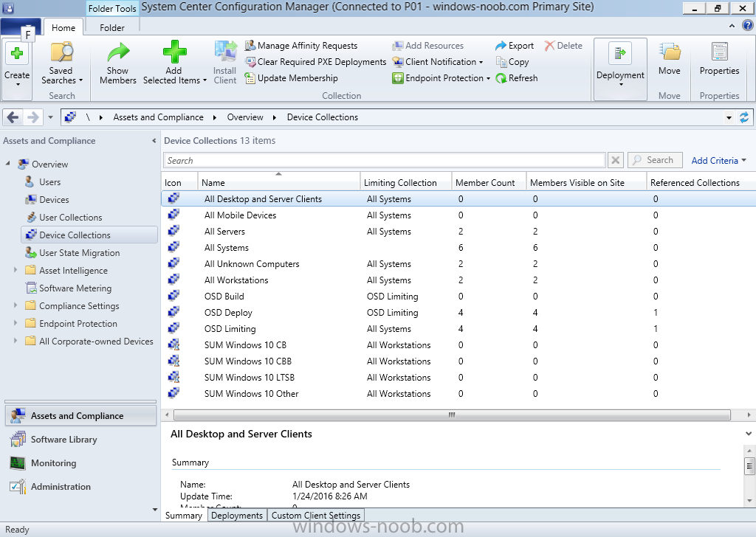Open the Deployments details tab
756x537 pixels.
[x=237, y=516]
